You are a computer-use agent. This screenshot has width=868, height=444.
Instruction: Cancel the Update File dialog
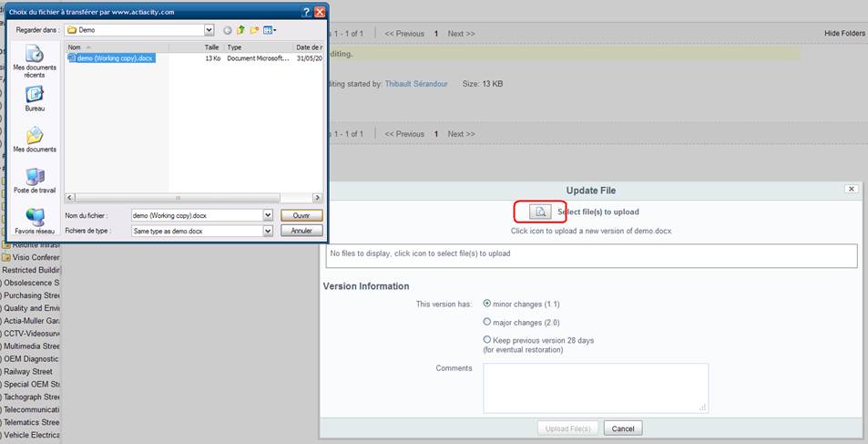(x=623, y=429)
